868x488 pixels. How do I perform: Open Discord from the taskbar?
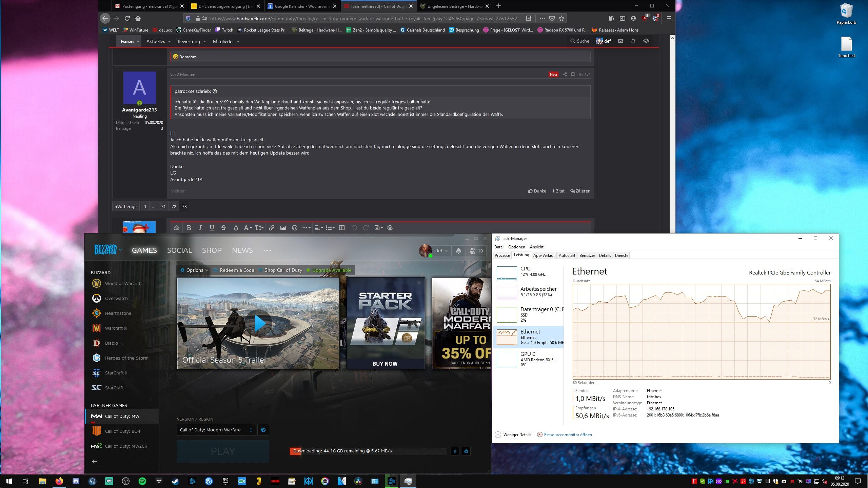click(76, 481)
